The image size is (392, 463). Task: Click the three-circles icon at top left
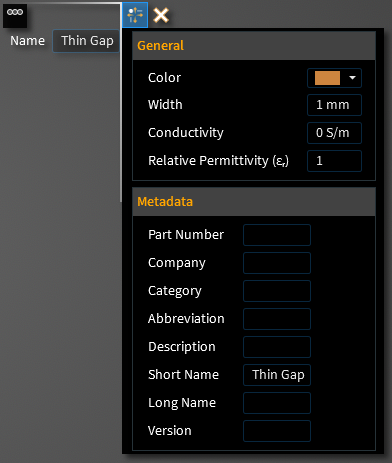[x=15, y=15]
